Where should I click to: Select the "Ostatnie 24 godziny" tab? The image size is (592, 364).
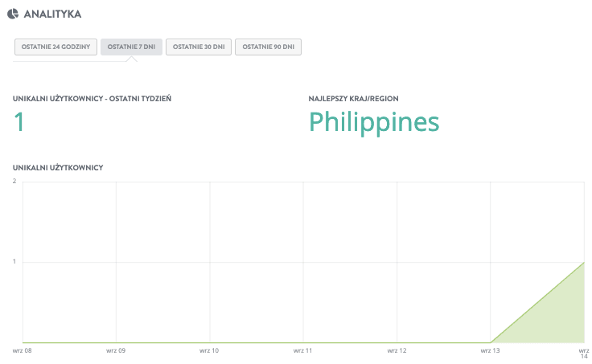(55, 47)
